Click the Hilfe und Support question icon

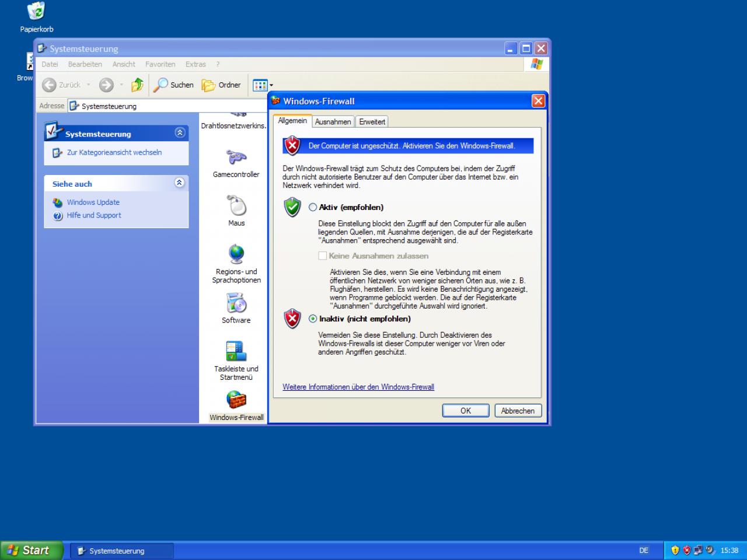pos(58,216)
